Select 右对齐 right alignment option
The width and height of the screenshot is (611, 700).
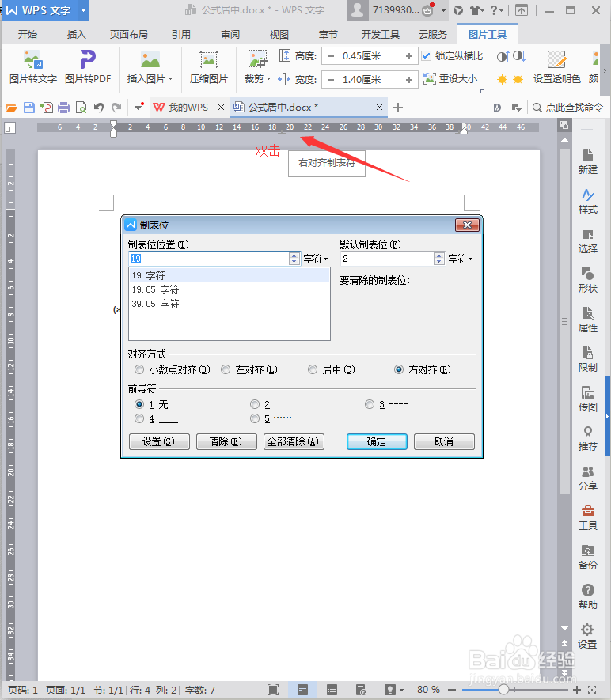coord(399,369)
